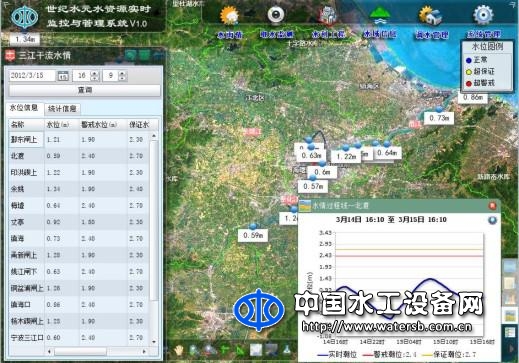The height and width of the screenshot is (363, 519).
Task: Select the 余姚 row in the table
Action: coord(79,189)
